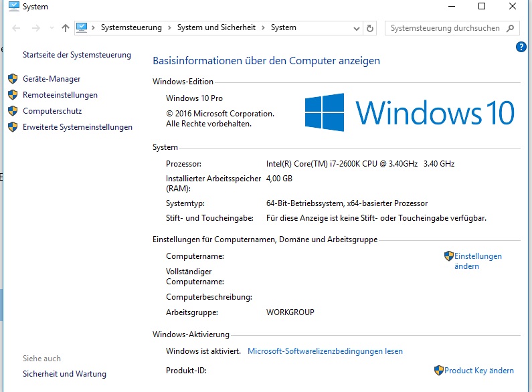Select Systemsteuerung breadcrumb
The width and height of the screenshot is (532, 392).
coord(131,27)
